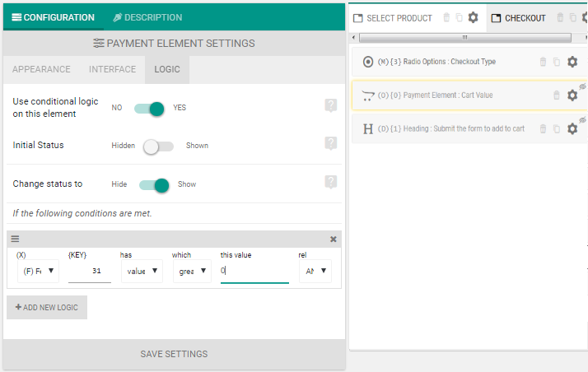
Task: Click the scrollbar left arrow
Action: (353, 38)
